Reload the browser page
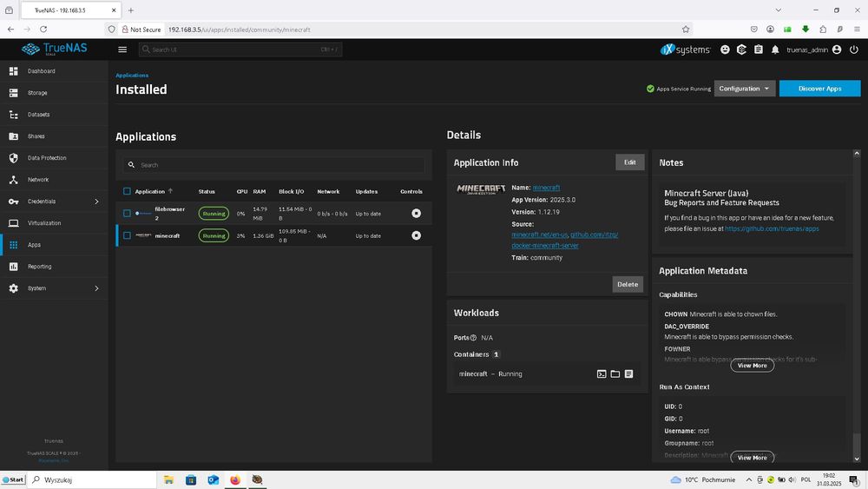Image resolution: width=868 pixels, height=489 pixels. pos(43,30)
